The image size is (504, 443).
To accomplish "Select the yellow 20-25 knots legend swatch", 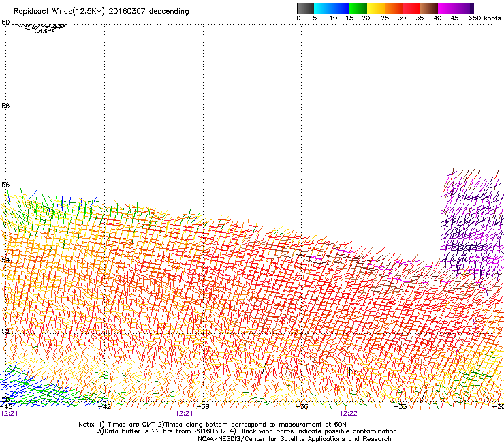I will click(x=376, y=8).
